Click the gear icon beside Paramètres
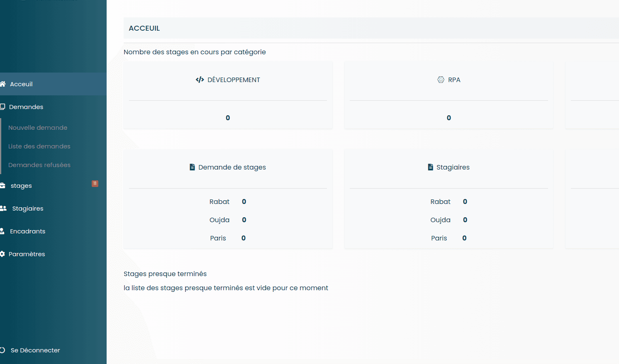Viewport: 619px width, 364px height. tap(2, 254)
